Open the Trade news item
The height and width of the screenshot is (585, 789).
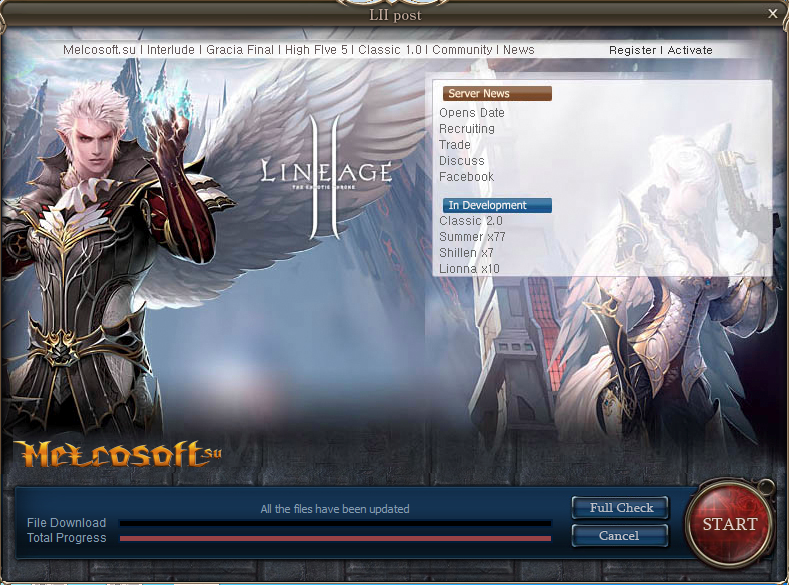pyautogui.click(x=455, y=145)
